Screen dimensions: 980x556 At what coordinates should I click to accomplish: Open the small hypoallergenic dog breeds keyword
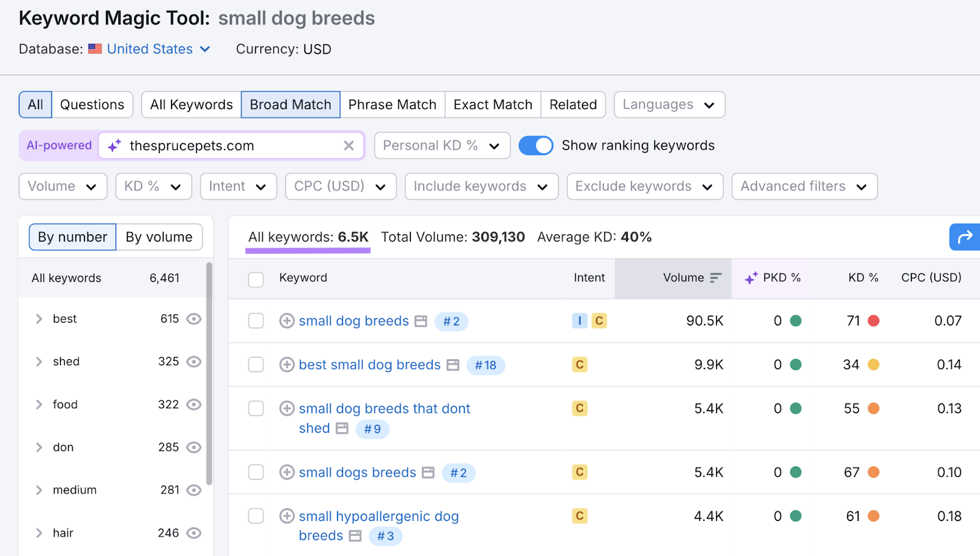tap(377, 516)
